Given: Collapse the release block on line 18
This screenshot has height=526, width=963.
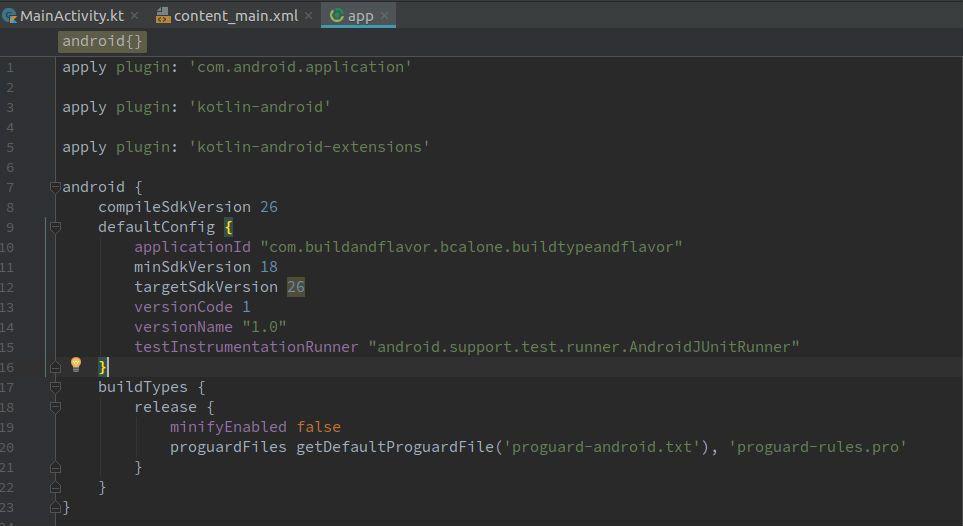Looking at the screenshot, I should pyautogui.click(x=55, y=407).
